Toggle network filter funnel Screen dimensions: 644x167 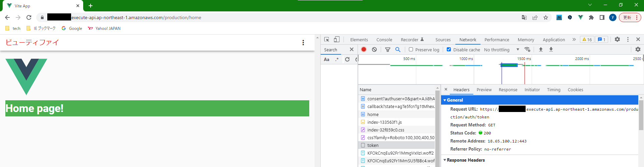pyautogui.click(x=388, y=49)
